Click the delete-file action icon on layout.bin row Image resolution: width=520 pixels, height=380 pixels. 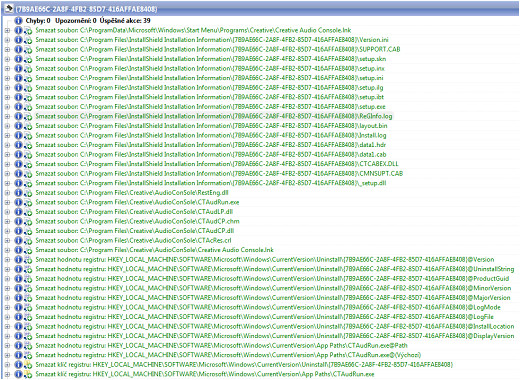28,126
